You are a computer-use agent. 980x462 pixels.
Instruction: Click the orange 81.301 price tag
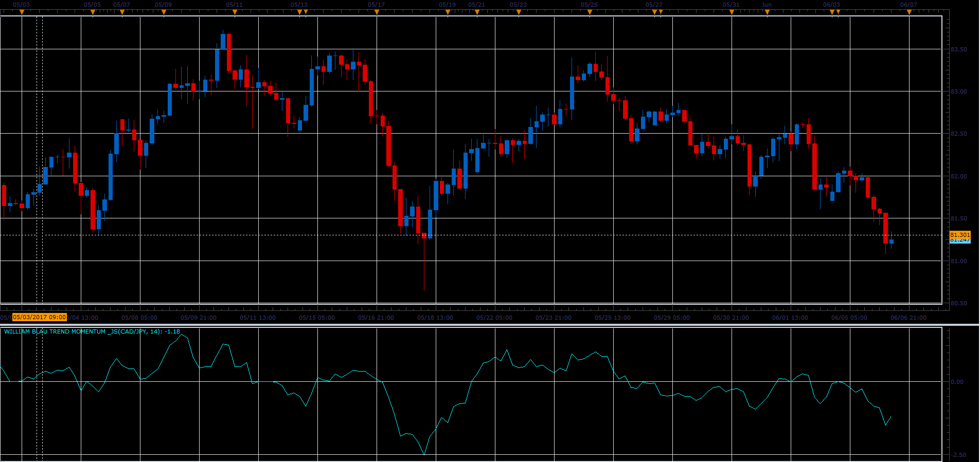[x=960, y=235]
